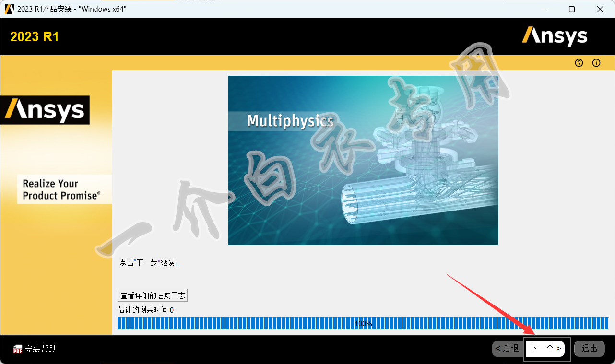Open the help question mark icon
The height and width of the screenshot is (364, 615).
pos(579,63)
